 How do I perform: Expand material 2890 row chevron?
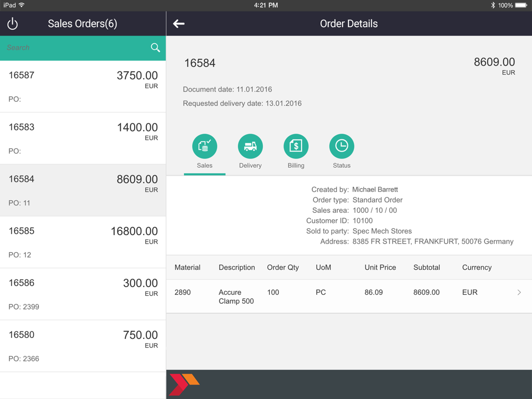519,293
